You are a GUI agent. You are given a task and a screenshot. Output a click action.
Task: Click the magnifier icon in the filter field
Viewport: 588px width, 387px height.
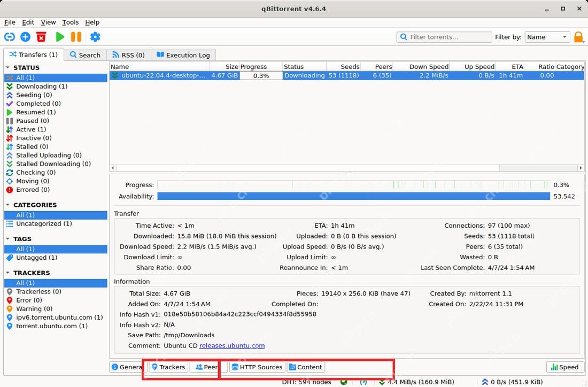coord(404,37)
